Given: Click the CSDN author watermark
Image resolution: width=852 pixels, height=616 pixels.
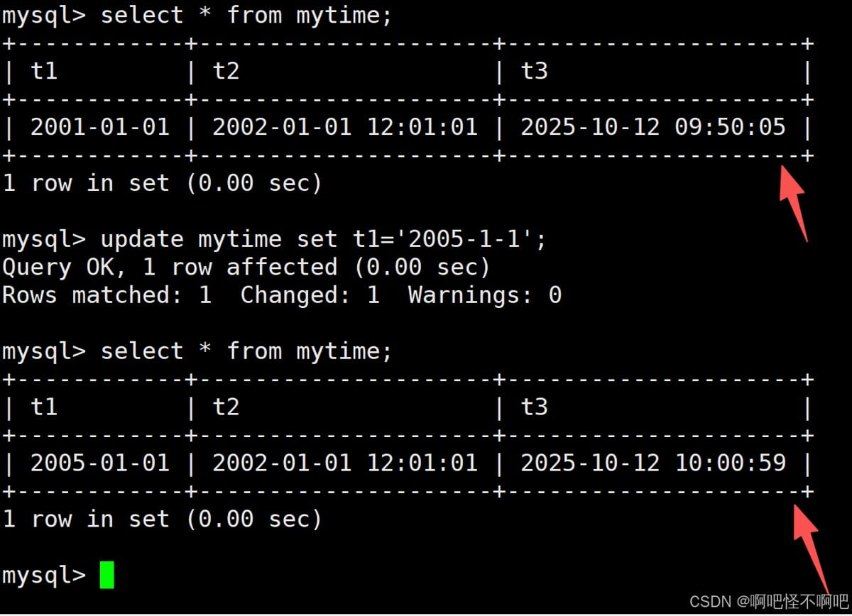Looking at the screenshot, I should [768, 602].
